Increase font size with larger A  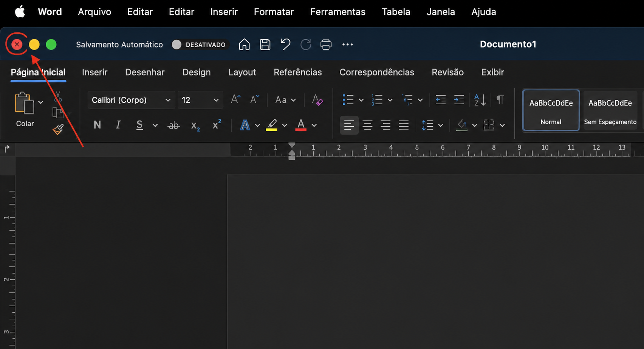235,99
